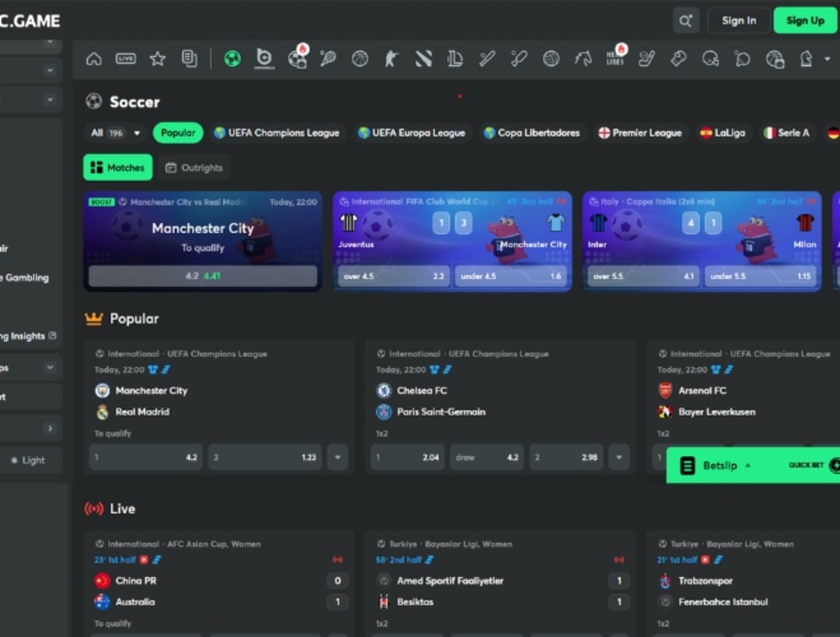840x637 pixels.
Task: Bet under 5.5 at odds 1.15
Action: (760, 276)
